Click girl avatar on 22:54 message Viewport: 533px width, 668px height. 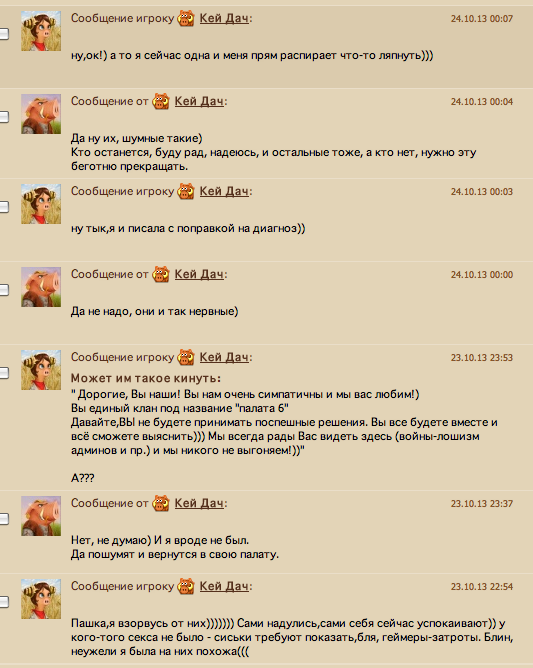click(41, 599)
